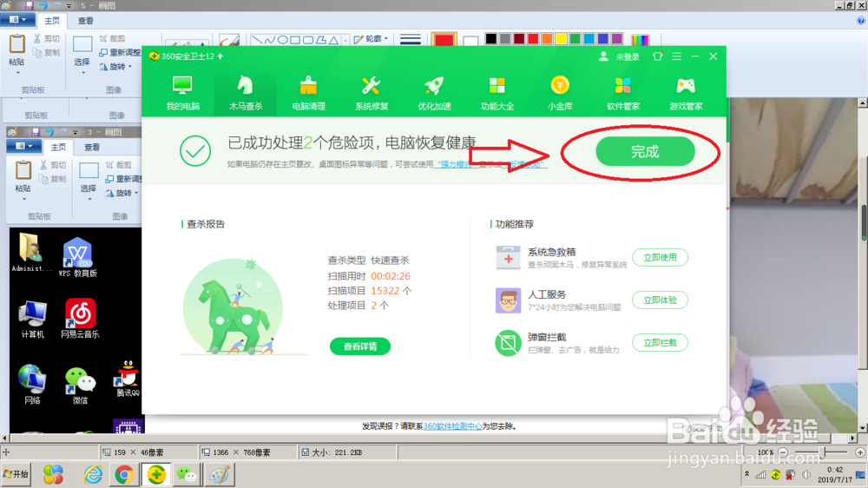The width and height of the screenshot is (868, 488).
Task: Open quick access toolbar customize arrow
Action: [69, 6]
